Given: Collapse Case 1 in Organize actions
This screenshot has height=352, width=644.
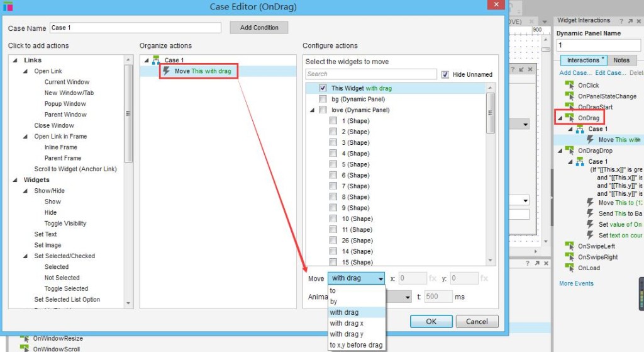Looking at the screenshot, I should [146, 60].
